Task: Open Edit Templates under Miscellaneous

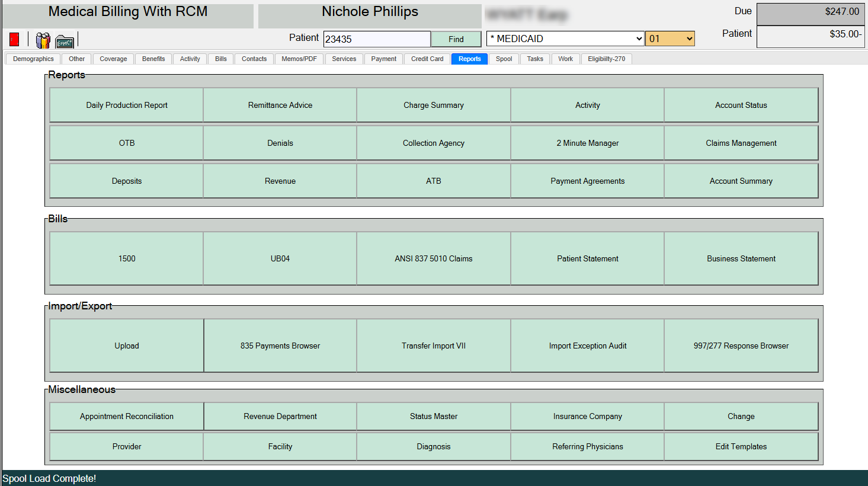Action: 741,446
